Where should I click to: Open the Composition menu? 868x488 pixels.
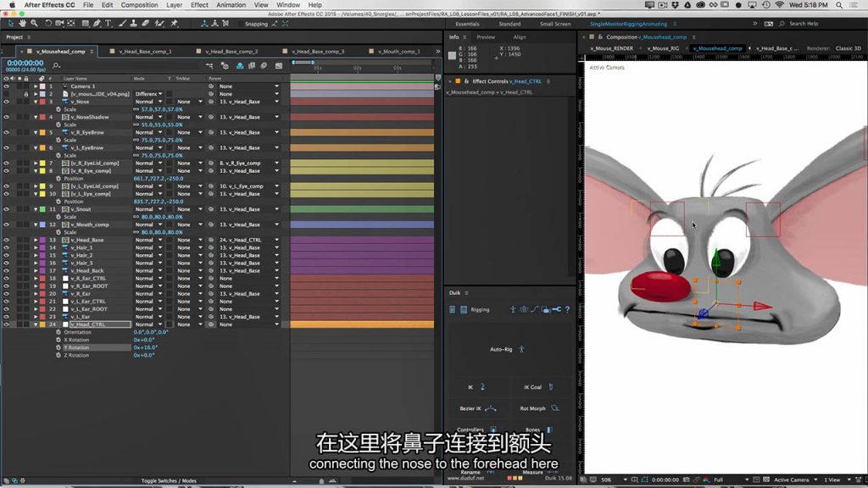140,5
